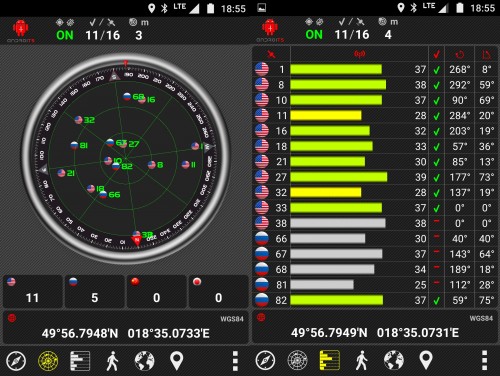Open the three-dot overflow menu on left
The image size is (500, 376).
click(235, 361)
